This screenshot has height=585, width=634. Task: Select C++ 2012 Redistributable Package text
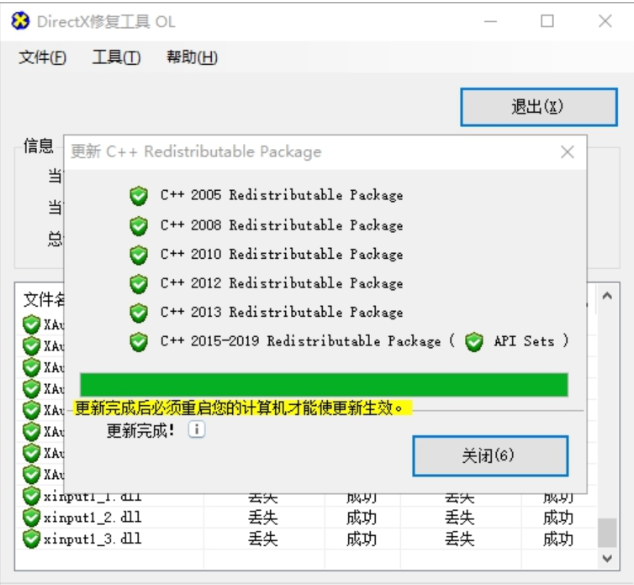281,283
